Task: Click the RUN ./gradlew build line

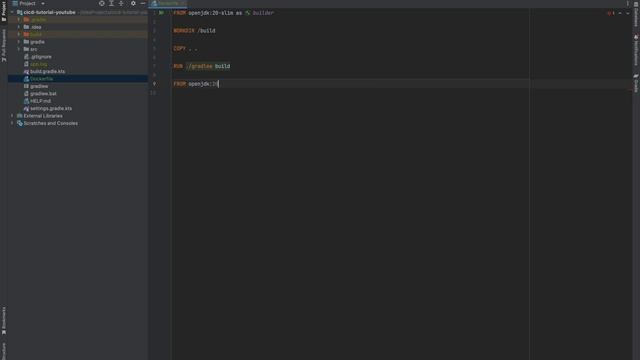Action: tap(202, 66)
